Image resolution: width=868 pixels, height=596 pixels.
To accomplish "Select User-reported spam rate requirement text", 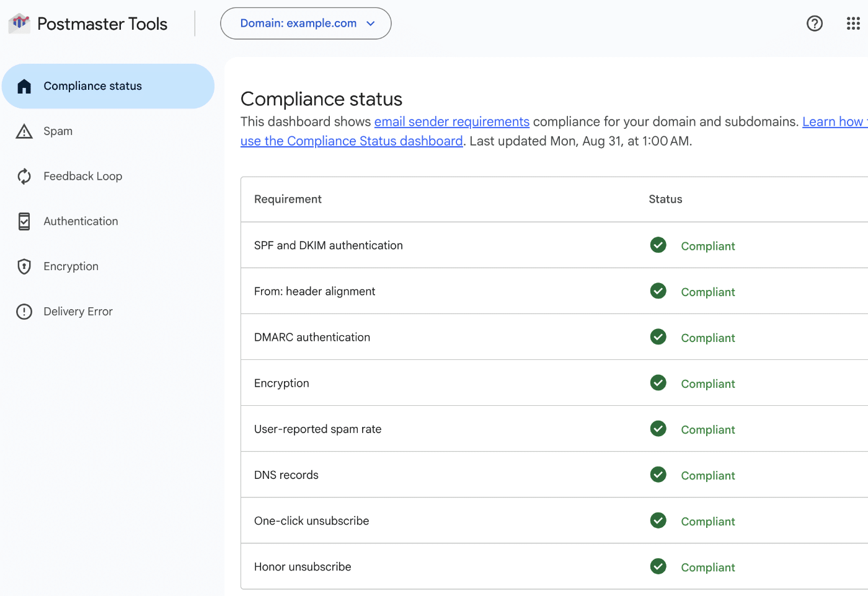I will point(317,429).
